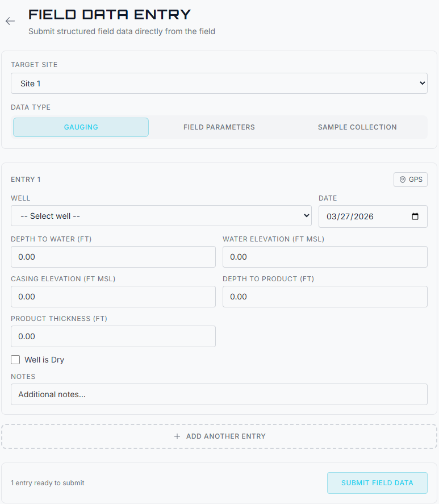Screen dimensions: 439x504
Task: Click Add Another Entry button
Action: pyautogui.click(x=219, y=436)
